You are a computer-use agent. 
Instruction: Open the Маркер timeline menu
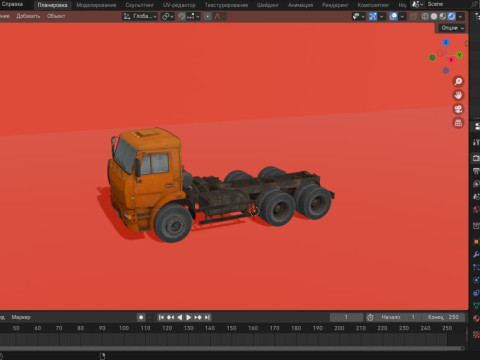point(21,317)
